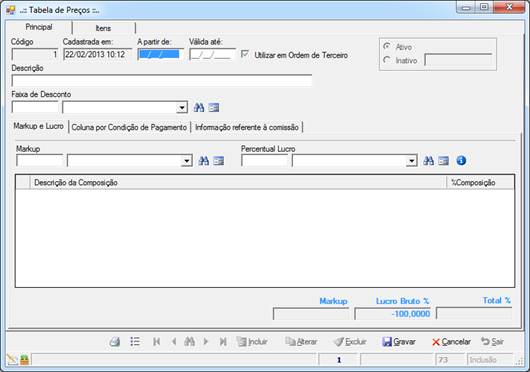Go to last record navigation arrow
Image resolution: width=530 pixels, height=372 pixels.
tap(223, 342)
